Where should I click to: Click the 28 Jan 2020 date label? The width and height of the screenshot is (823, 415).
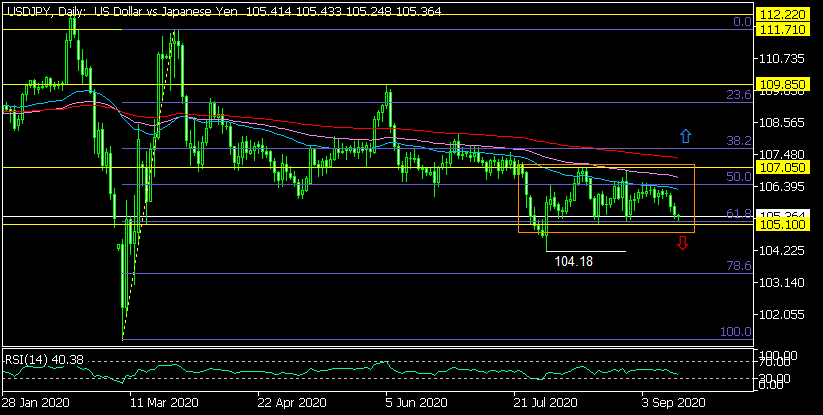35,403
